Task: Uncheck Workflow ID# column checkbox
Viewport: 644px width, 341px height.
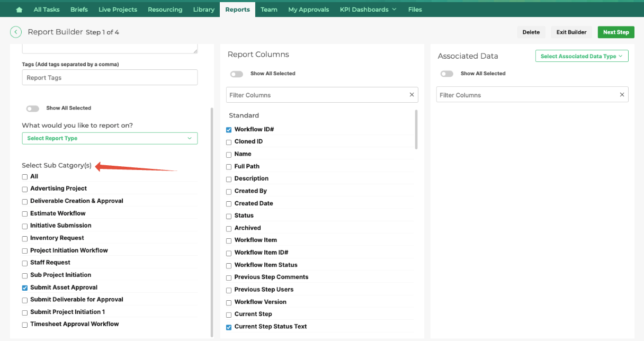Action: pyautogui.click(x=229, y=130)
